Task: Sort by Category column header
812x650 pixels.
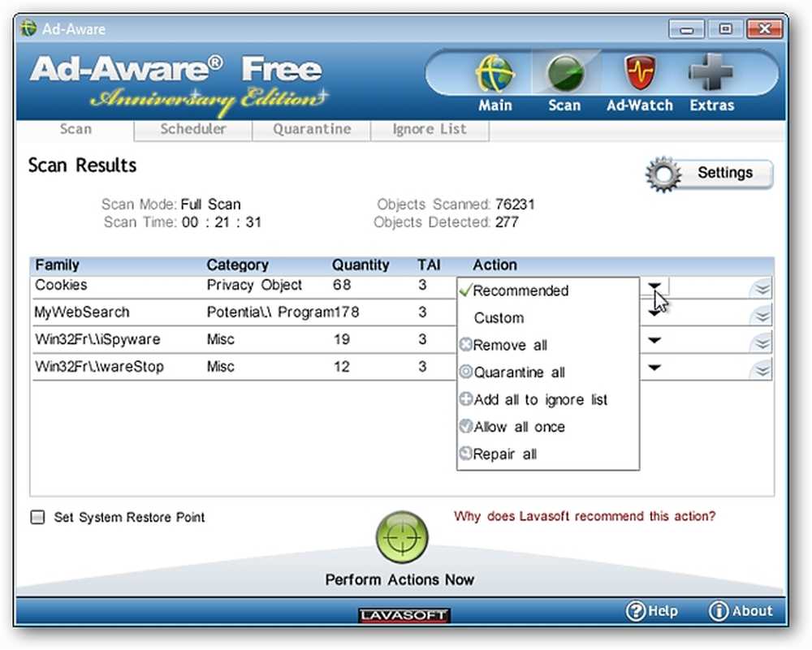Action: [237, 265]
